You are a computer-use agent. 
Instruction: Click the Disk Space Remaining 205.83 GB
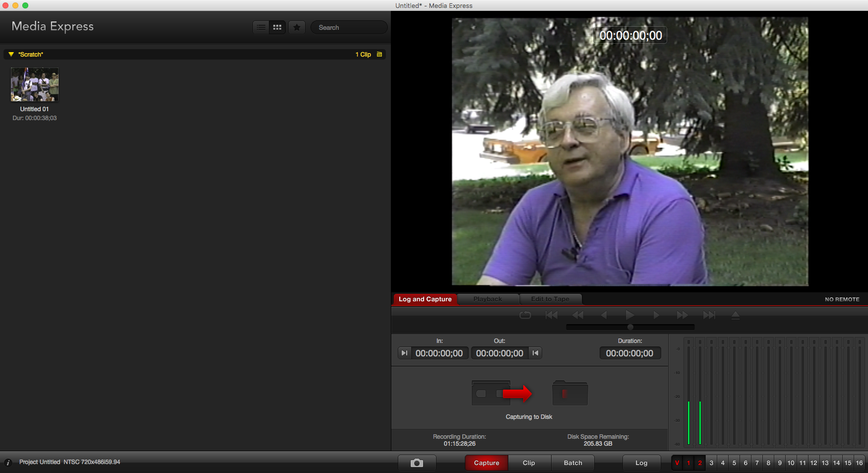coord(598,444)
